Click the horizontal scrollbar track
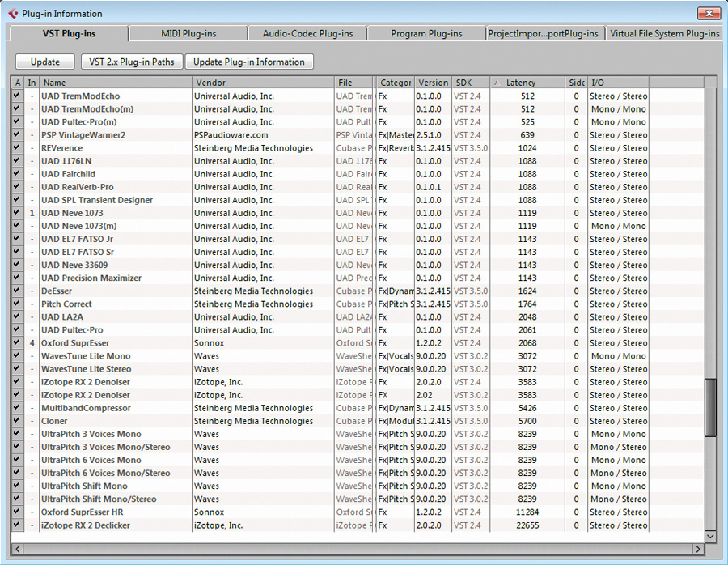 (358, 549)
